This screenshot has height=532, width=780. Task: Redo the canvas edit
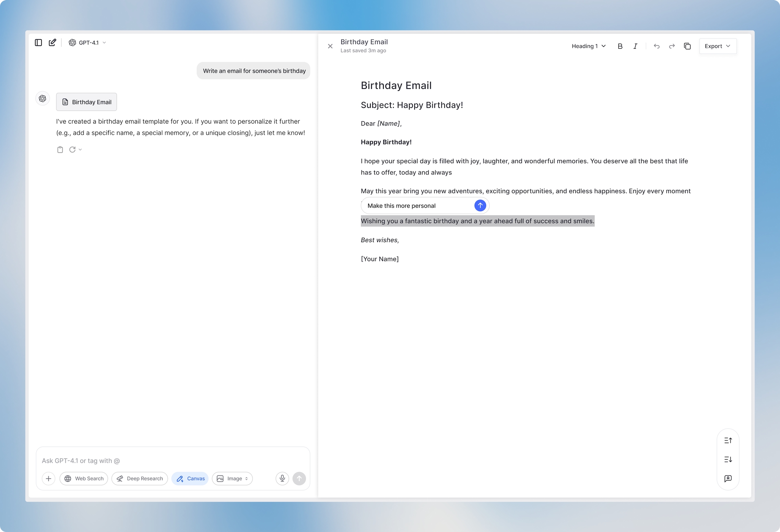(672, 46)
